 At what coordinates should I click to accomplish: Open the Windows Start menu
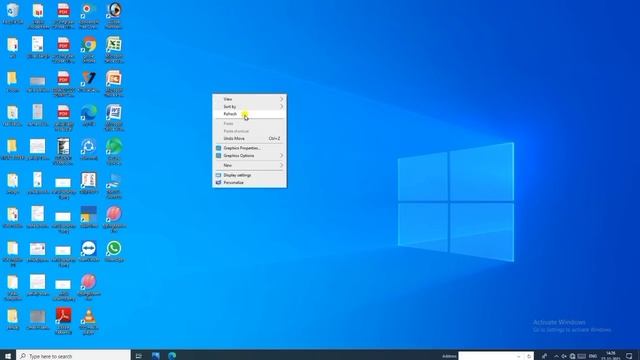point(8,356)
